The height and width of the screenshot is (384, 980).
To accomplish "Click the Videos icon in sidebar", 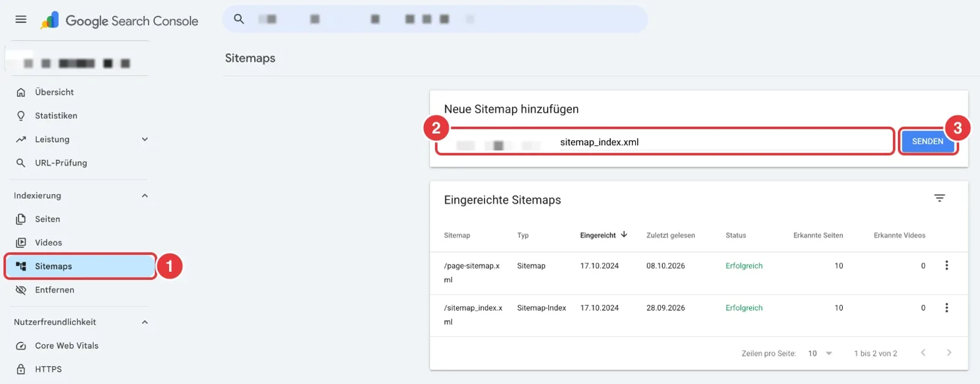I will point(21,243).
